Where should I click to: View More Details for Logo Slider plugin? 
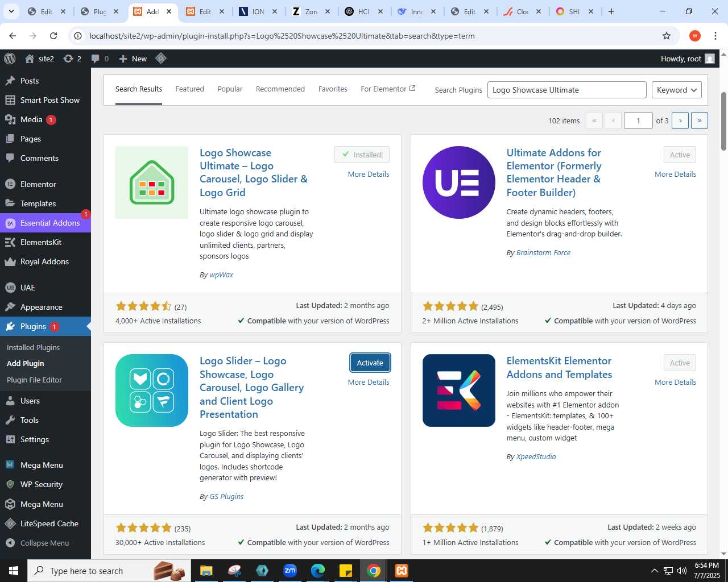pos(369,382)
